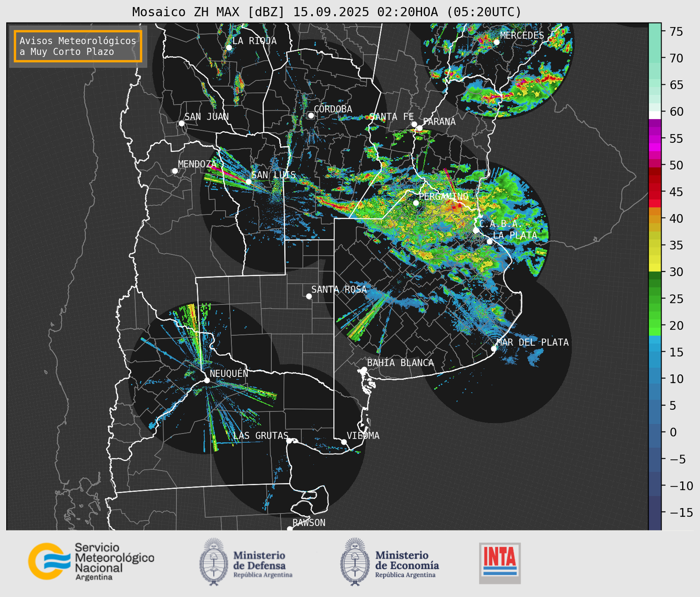Viewport: 700px width, 597px height.
Task: Click the BAHÍA BLANCA city marker
Action: click(x=364, y=369)
